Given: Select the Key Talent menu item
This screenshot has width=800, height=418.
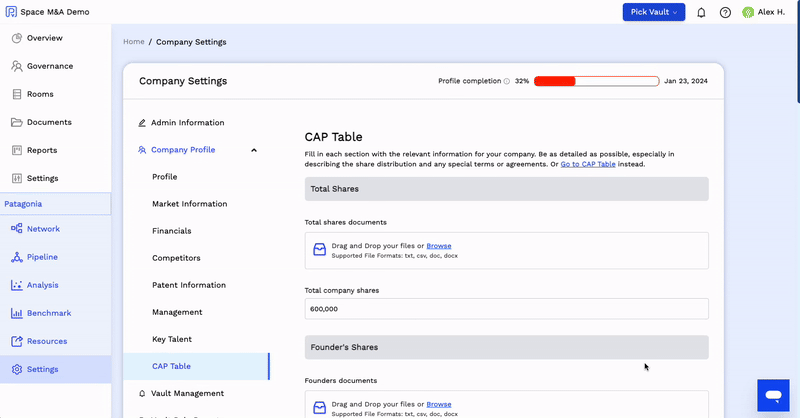Looking at the screenshot, I should pyautogui.click(x=172, y=339).
